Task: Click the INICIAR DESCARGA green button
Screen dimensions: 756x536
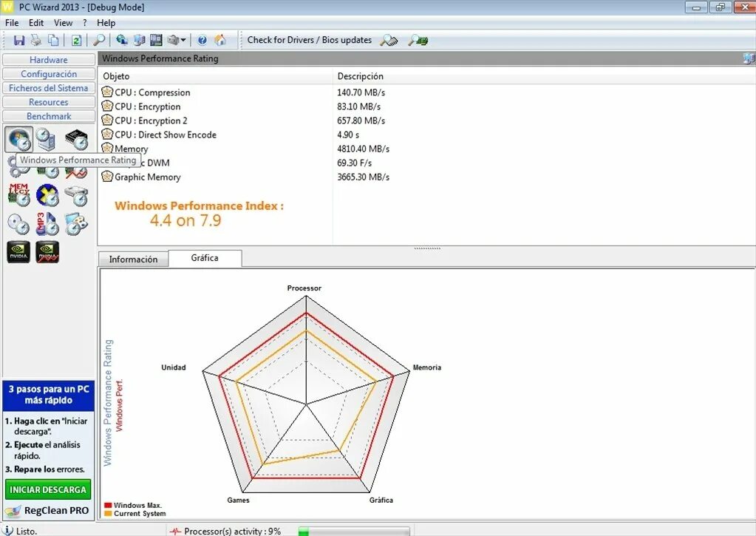Action: pos(48,489)
